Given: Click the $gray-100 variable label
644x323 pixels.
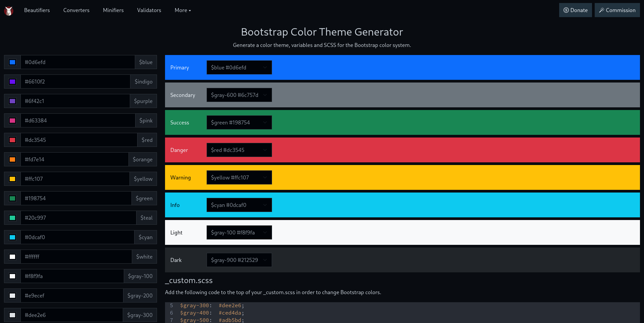Looking at the screenshot, I should (x=140, y=276).
